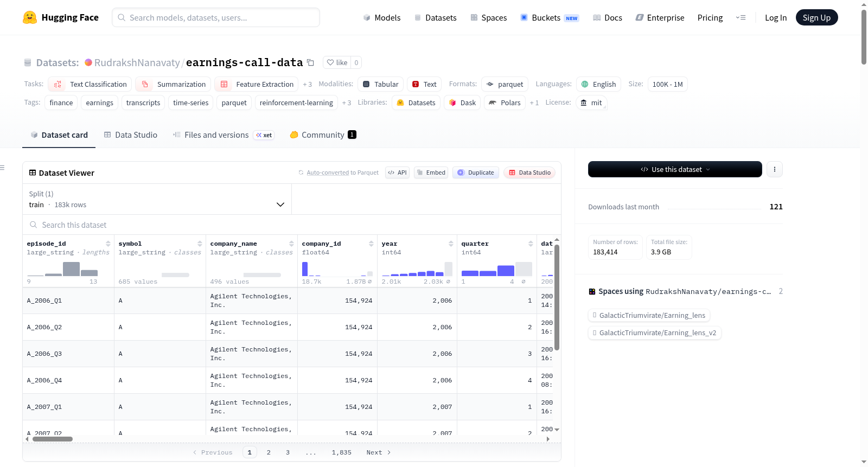Click the Hugging Face logo icon
The height and width of the screenshot is (467, 868).
coord(30,17)
